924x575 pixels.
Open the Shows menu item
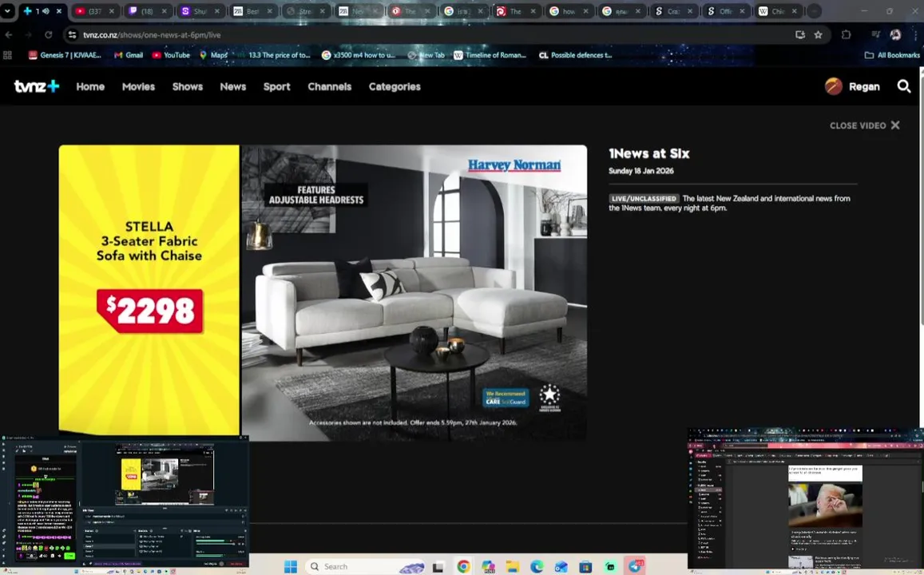click(188, 86)
